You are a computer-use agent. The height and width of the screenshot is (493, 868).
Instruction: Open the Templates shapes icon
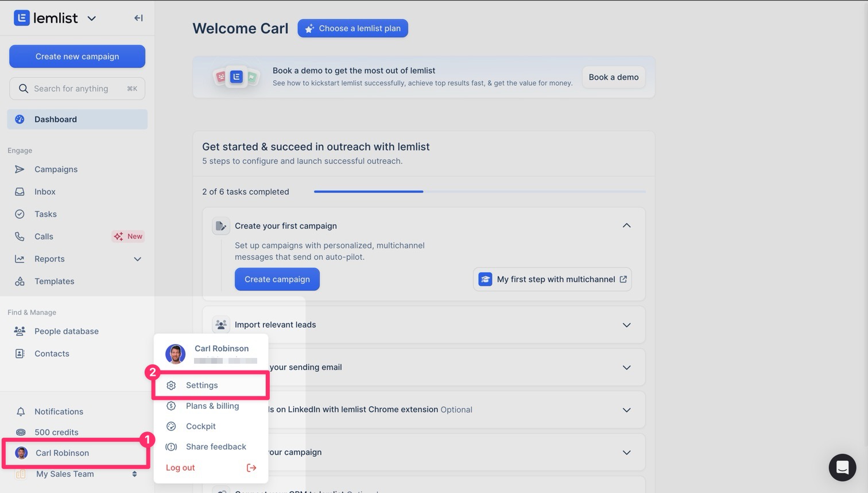pos(20,282)
